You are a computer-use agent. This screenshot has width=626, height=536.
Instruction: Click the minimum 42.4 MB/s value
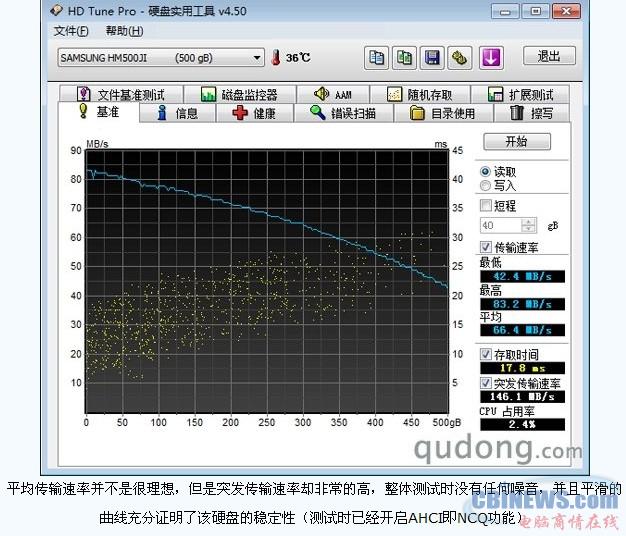[x=522, y=276]
